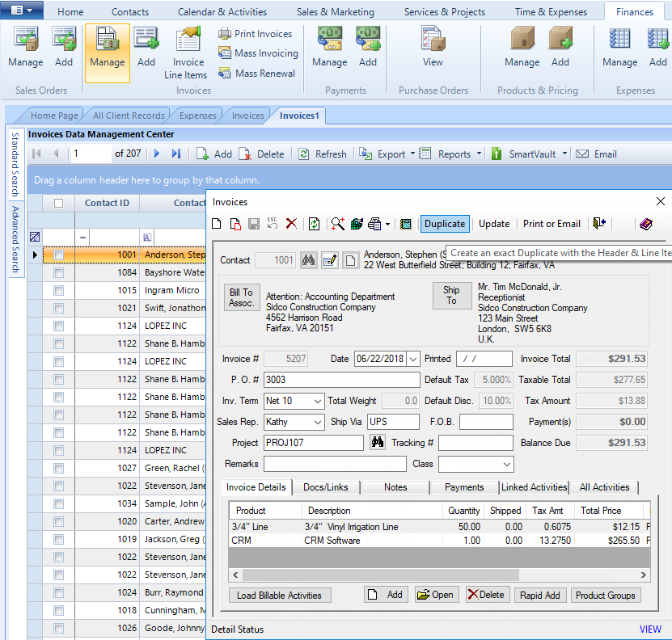Expand the Sales Rep. dropdown
This screenshot has width=672, height=640.
pos(318,422)
